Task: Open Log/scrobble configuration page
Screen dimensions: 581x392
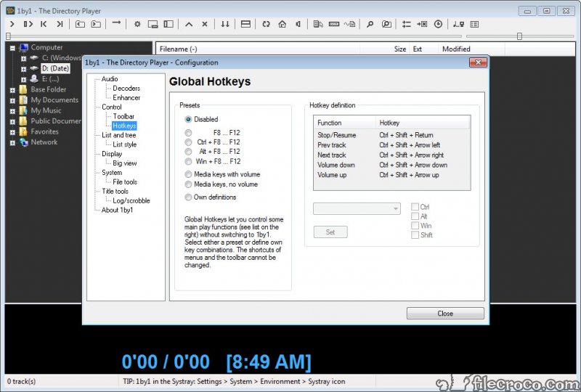Action: (x=131, y=200)
